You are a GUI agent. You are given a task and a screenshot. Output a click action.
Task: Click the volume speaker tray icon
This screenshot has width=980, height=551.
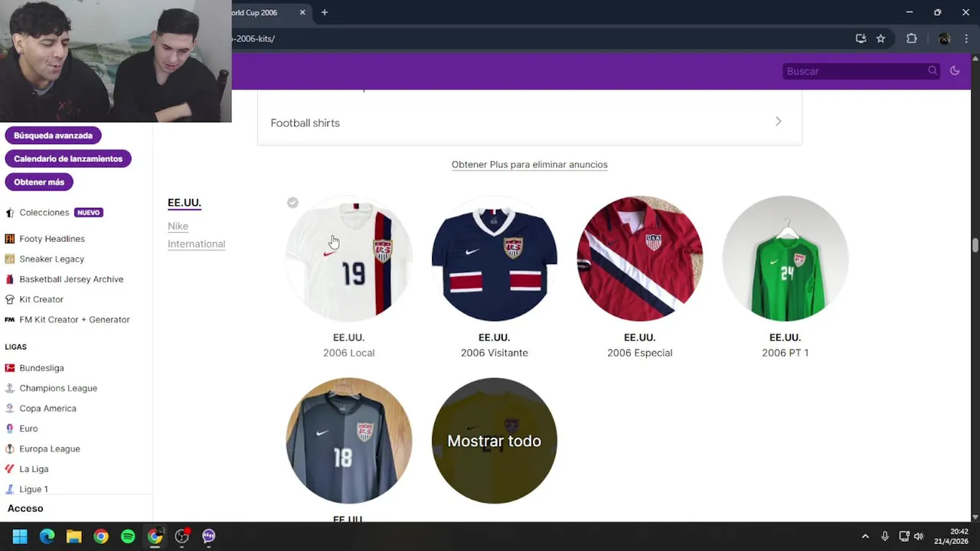[919, 536]
